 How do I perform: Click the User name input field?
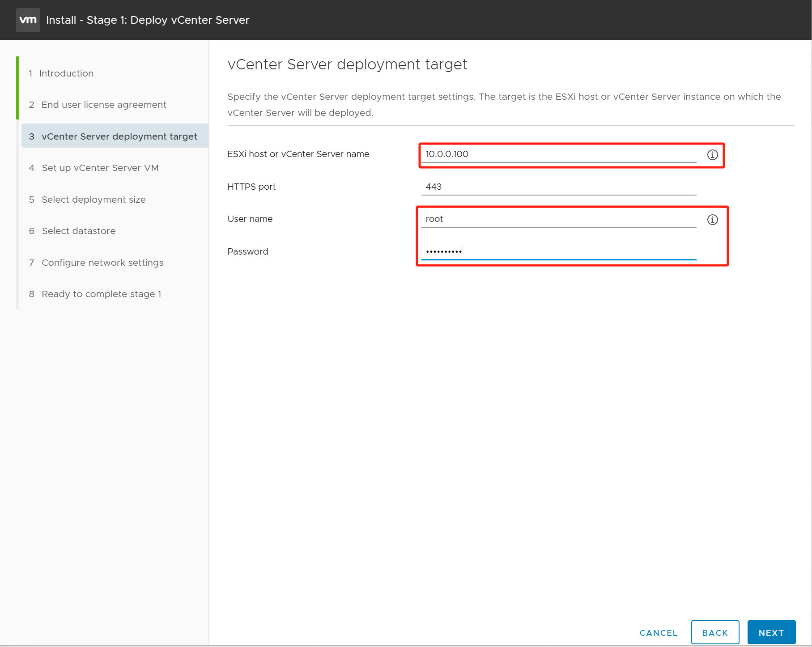click(558, 219)
